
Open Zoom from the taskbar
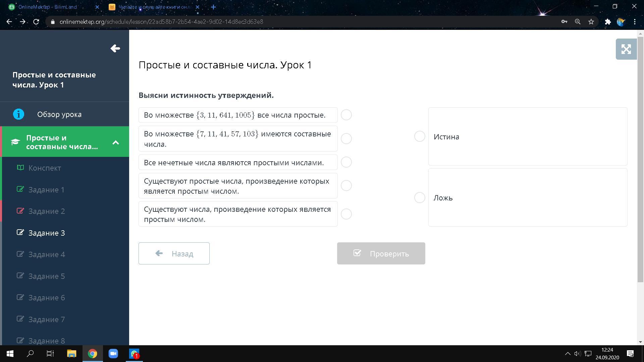coord(113,354)
